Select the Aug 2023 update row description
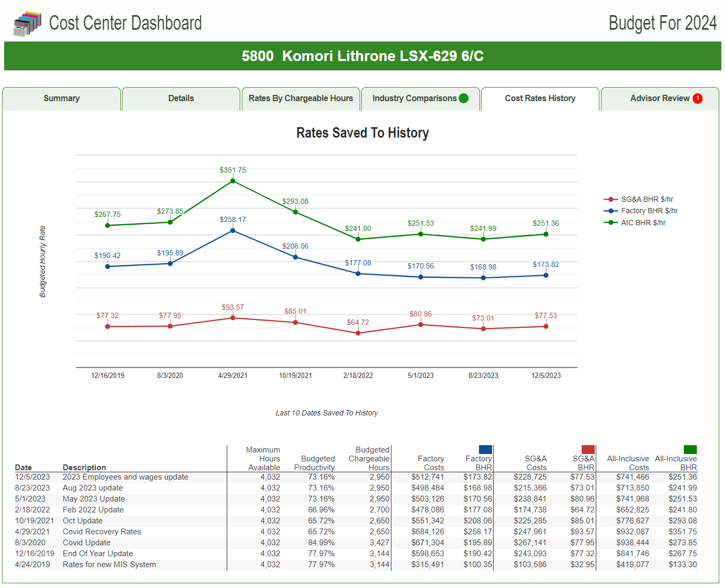The image size is (725, 588). pos(93,488)
